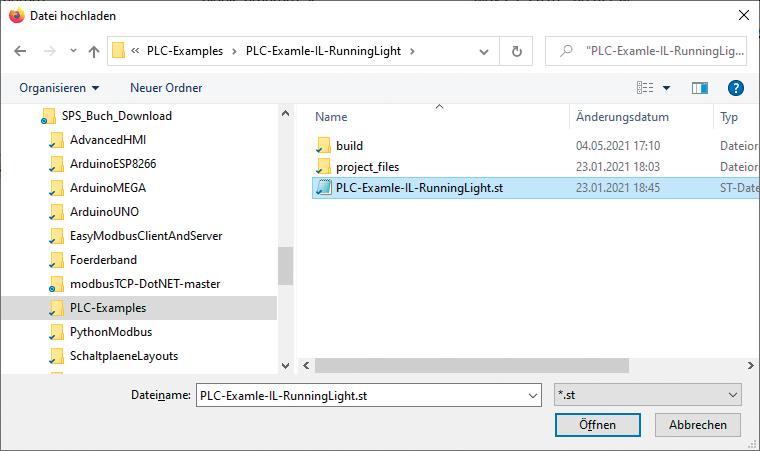The image size is (760, 451).
Task: Select modbusTCP-DotNET-master folder in tree
Action: (x=145, y=284)
